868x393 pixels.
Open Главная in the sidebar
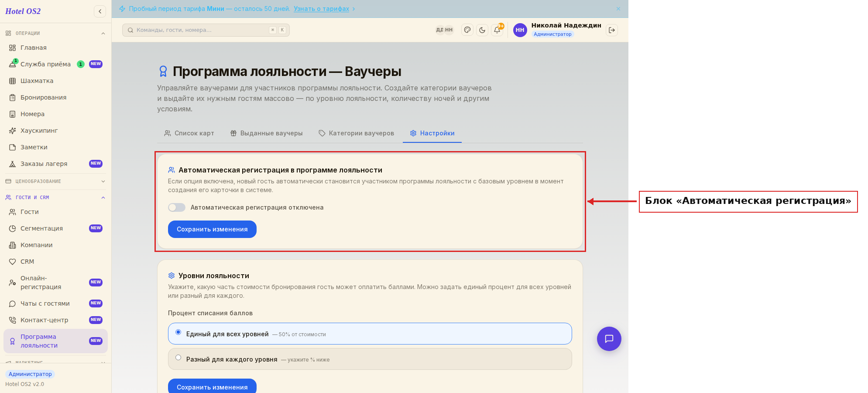pos(55,48)
